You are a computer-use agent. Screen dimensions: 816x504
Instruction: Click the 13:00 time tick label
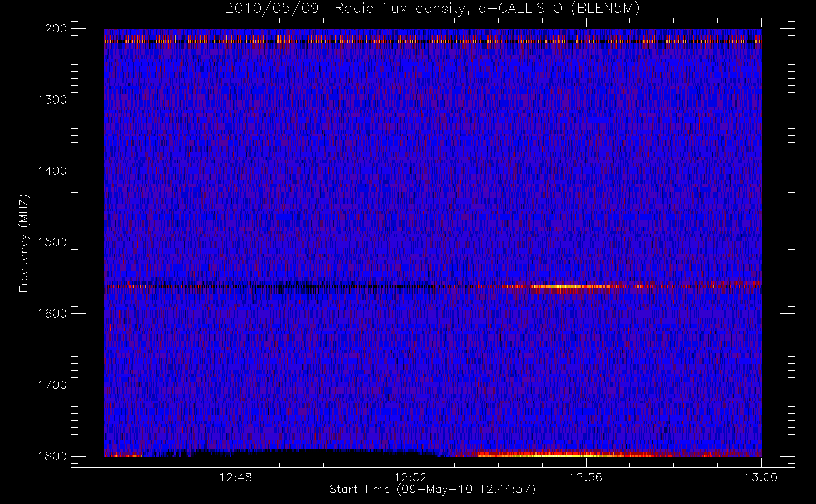(761, 477)
